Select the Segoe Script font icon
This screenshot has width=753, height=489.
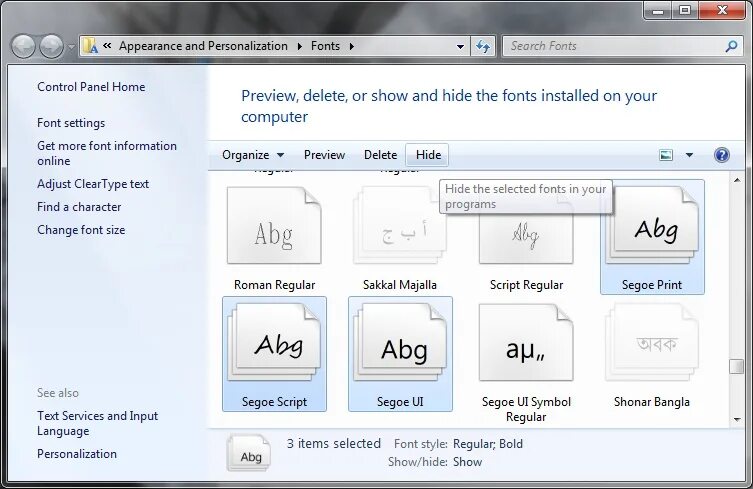coord(274,342)
